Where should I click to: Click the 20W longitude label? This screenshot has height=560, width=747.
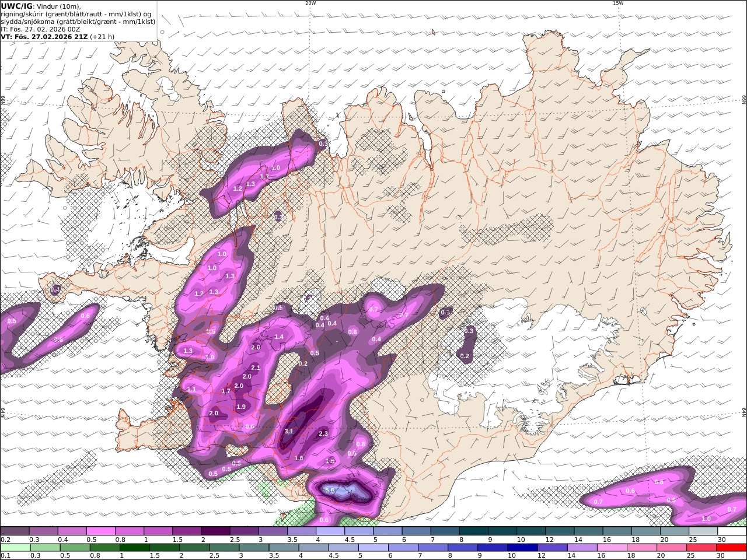[x=310, y=3]
